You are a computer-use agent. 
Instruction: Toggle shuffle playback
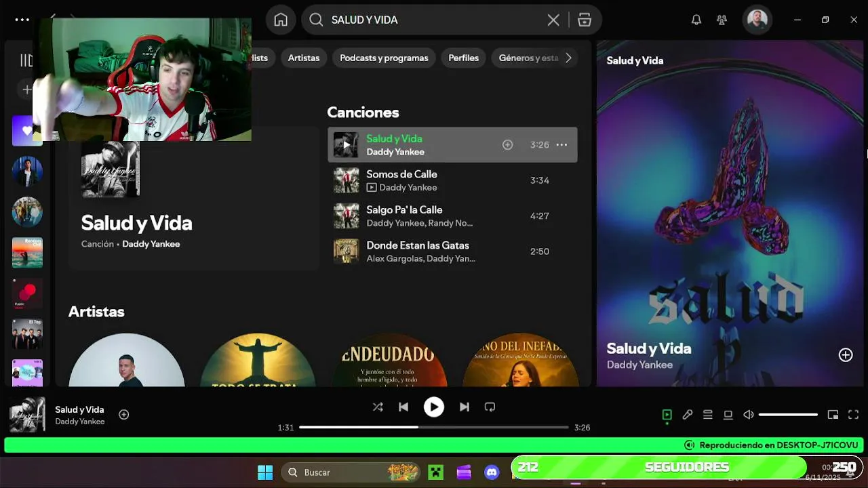[x=378, y=407]
